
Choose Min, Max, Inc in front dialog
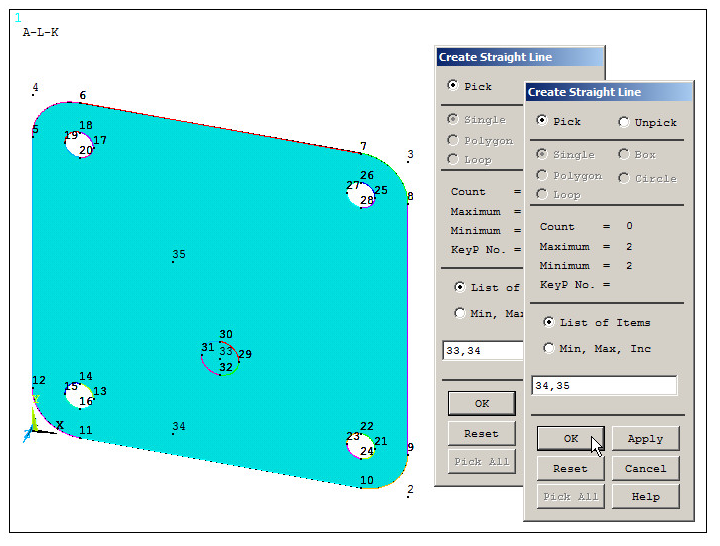549,348
